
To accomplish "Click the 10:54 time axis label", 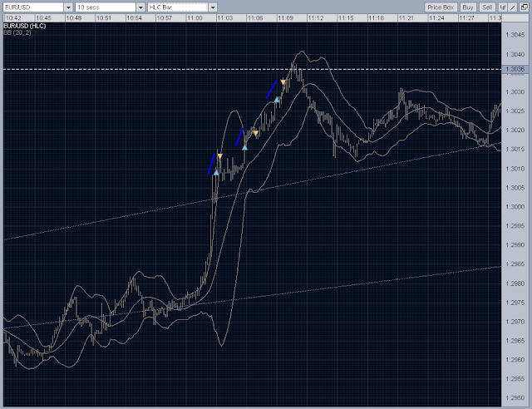I will coord(134,18).
